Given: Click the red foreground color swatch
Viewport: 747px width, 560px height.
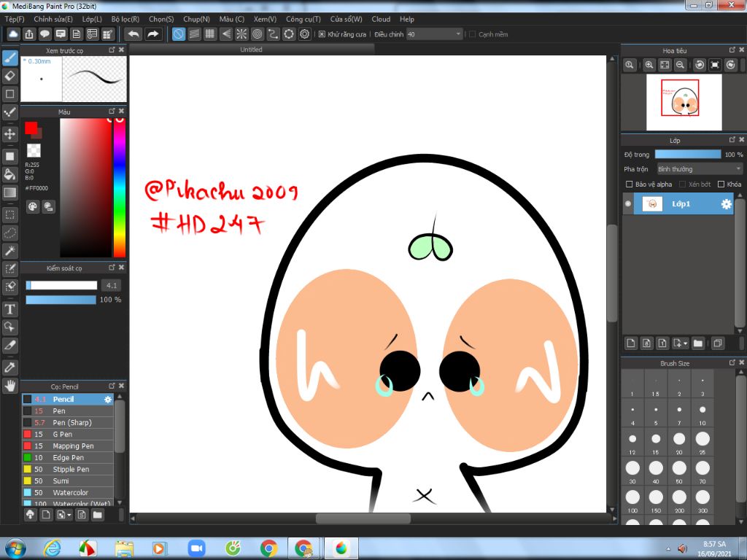Looking at the screenshot, I should point(31,128).
